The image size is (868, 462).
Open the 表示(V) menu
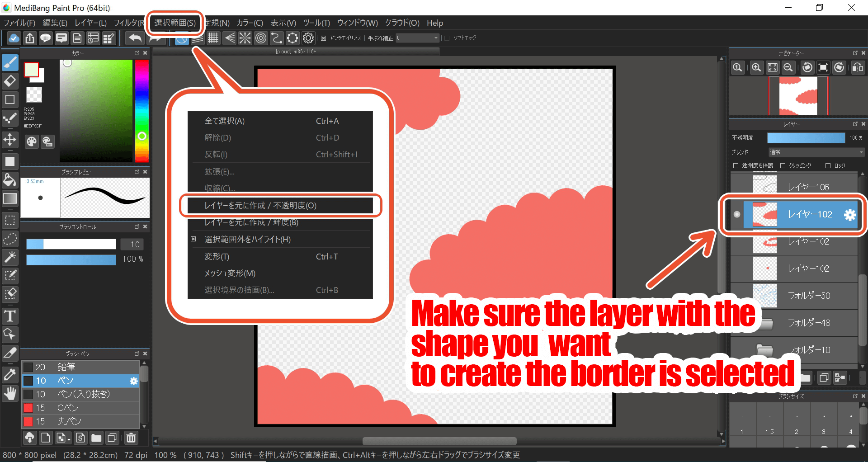click(283, 23)
